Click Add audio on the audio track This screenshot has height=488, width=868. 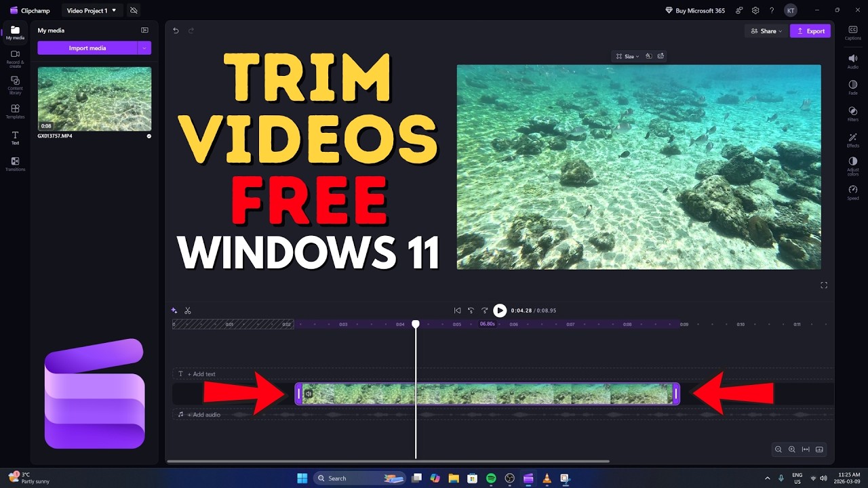coord(203,415)
